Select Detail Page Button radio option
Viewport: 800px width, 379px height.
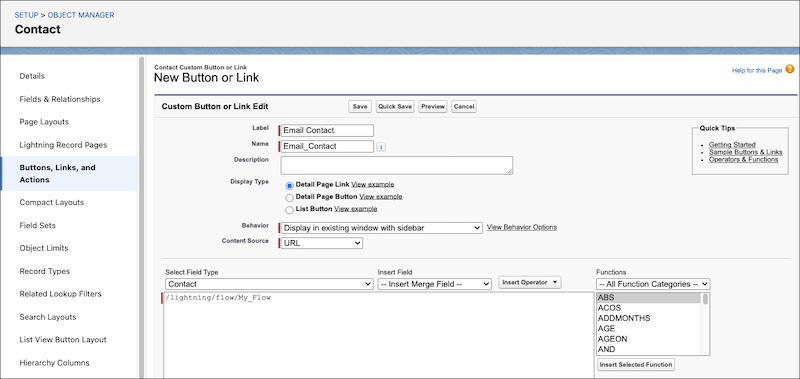289,198
